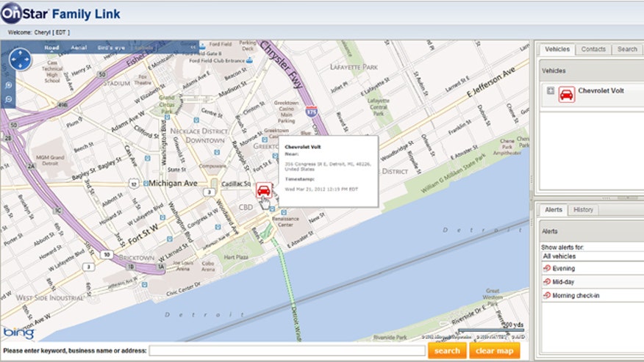
Task: Open the Search tab
Action: 627,49
